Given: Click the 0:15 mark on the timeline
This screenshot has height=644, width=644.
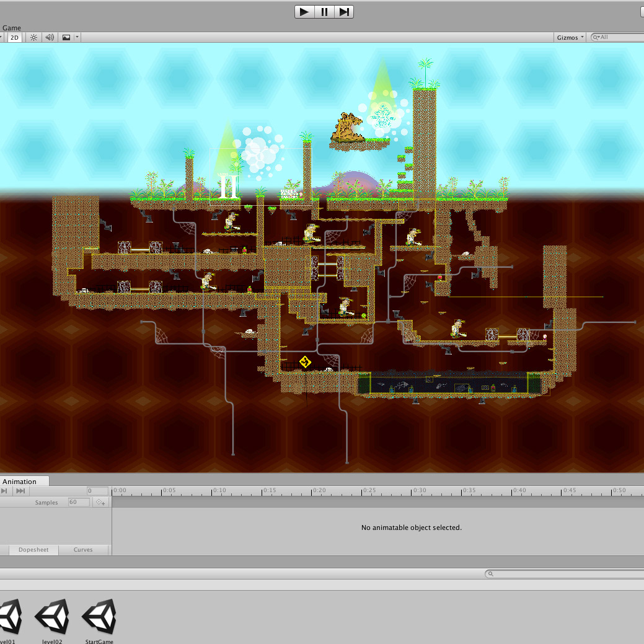Looking at the screenshot, I should tap(270, 490).
